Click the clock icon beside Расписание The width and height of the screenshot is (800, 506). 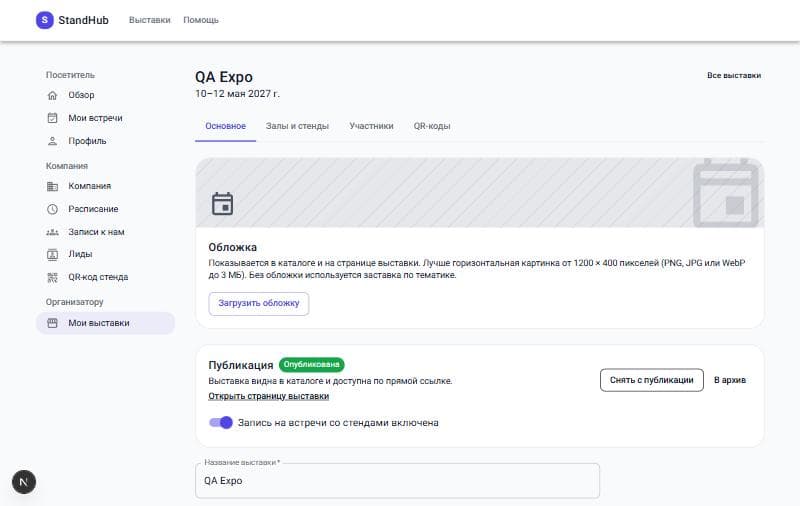pos(53,209)
